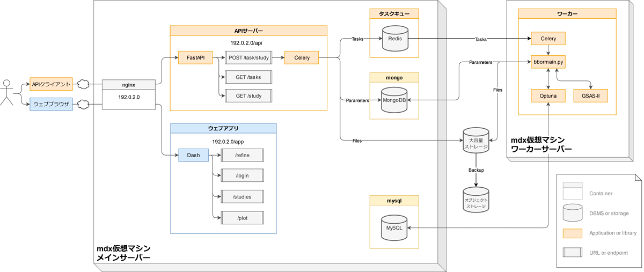Click the Parameters label near bbormain.py arrow
Image resolution: width=644 pixels, height=272 pixels.
[480, 62]
